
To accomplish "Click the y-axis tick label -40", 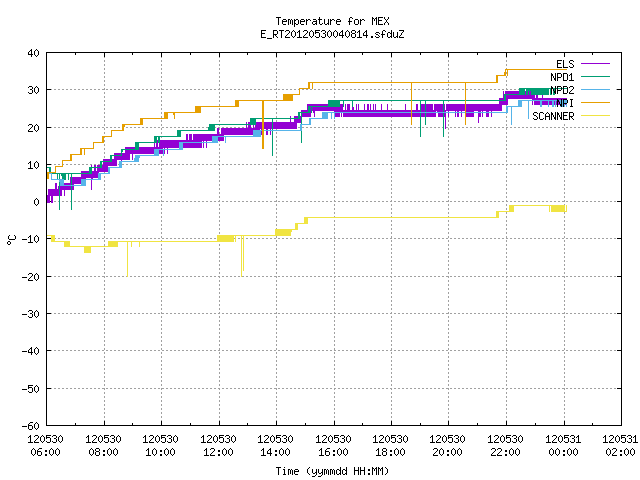I will click(x=31, y=351).
